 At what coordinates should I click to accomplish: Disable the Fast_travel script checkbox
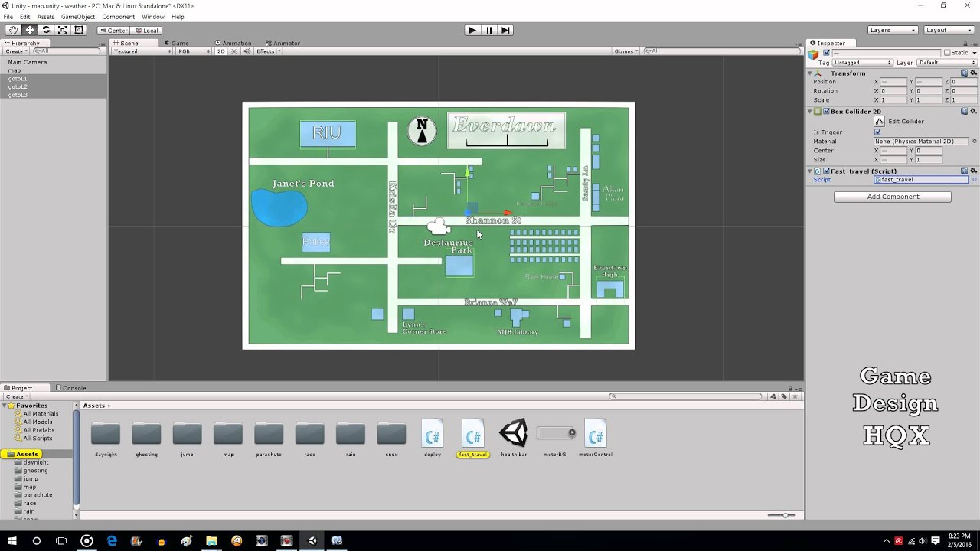tap(825, 171)
